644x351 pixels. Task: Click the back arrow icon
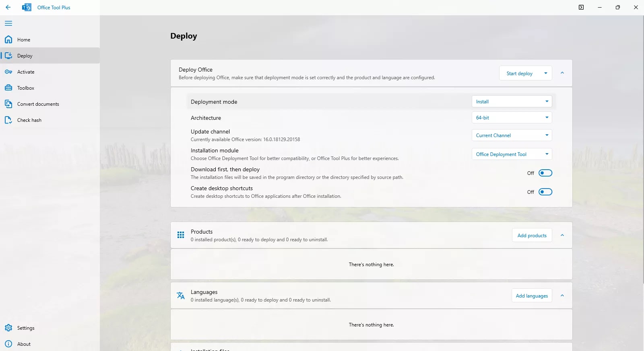pyautogui.click(x=8, y=7)
